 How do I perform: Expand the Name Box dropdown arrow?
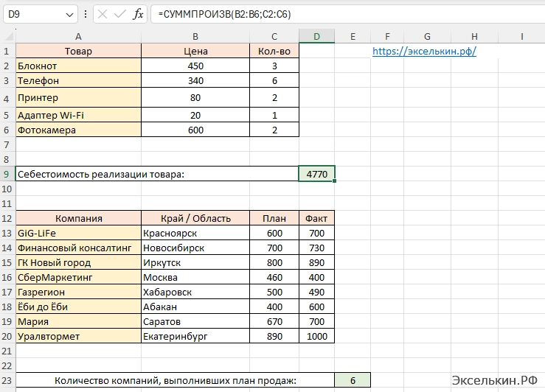click(x=69, y=14)
